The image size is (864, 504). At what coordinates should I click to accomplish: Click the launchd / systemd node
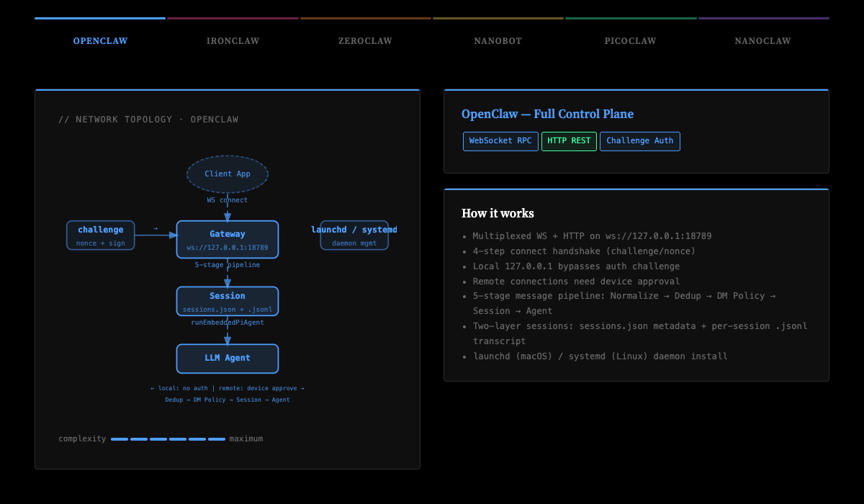354,235
